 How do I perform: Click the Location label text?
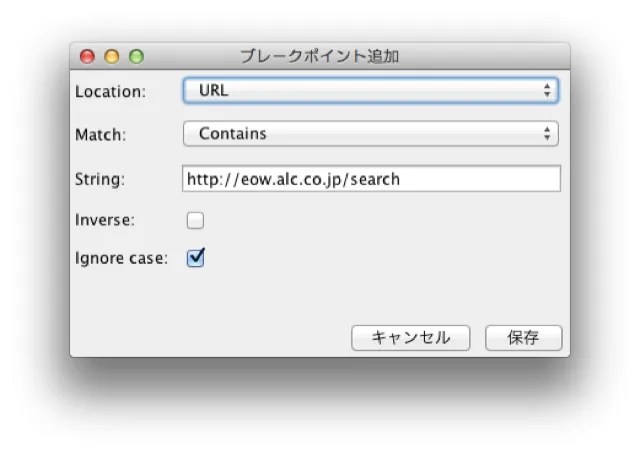coord(110,91)
